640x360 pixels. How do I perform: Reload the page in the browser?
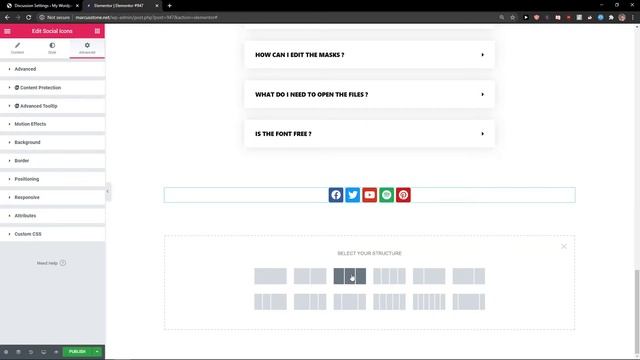tap(29, 18)
